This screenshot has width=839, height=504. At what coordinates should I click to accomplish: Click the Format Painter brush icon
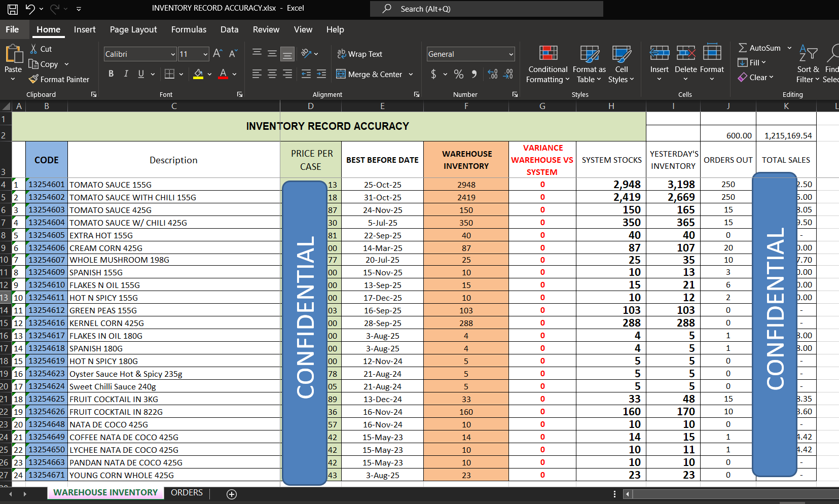[x=33, y=79]
